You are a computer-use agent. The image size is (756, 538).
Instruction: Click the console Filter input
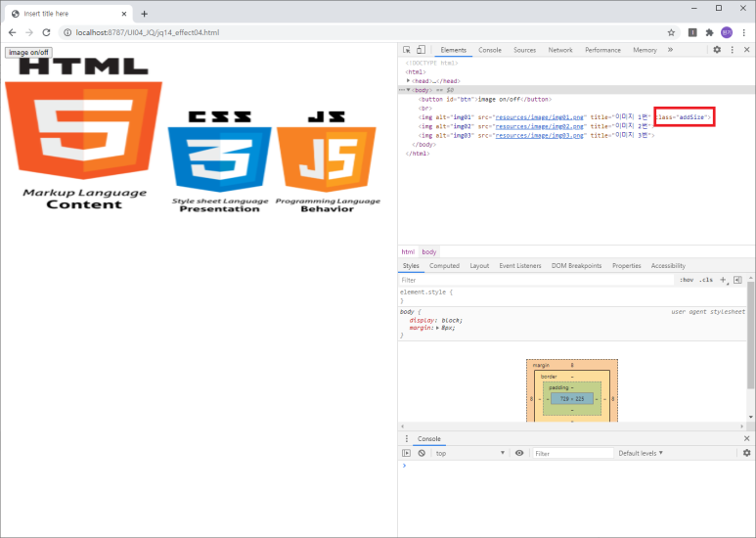pos(573,453)
